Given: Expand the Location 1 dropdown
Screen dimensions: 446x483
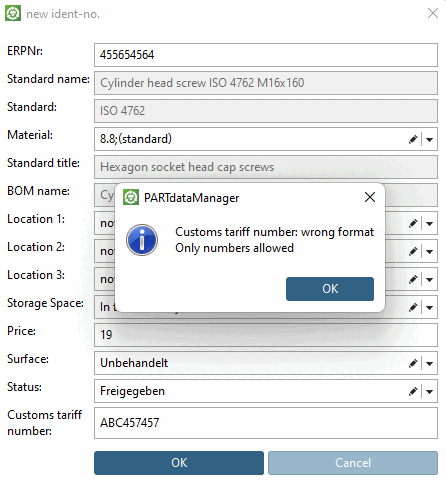Looking at the screenshot, I should 430,223.
